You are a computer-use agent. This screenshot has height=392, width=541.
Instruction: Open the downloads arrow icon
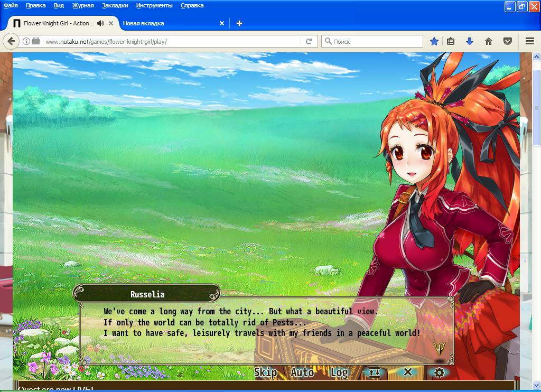[469, 41]
